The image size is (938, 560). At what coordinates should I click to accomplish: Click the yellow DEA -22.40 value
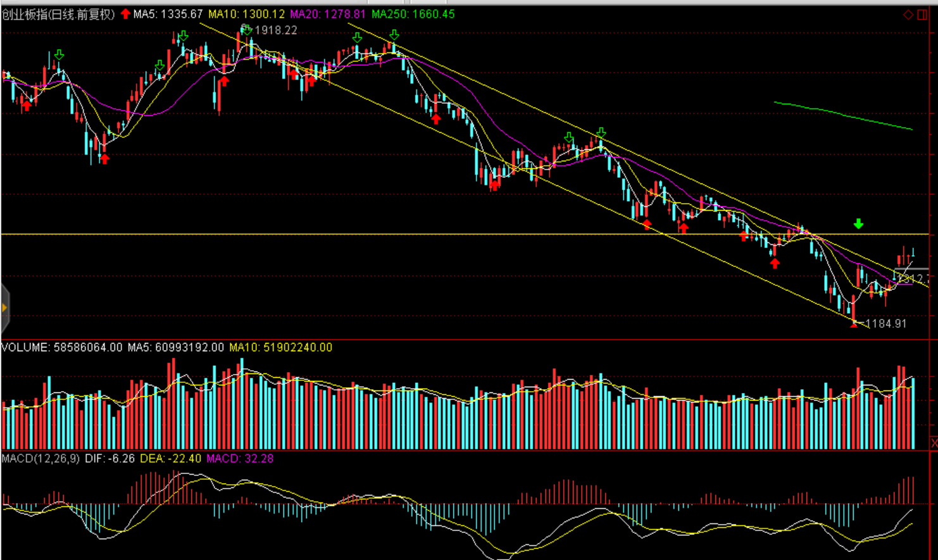[170, 458]
